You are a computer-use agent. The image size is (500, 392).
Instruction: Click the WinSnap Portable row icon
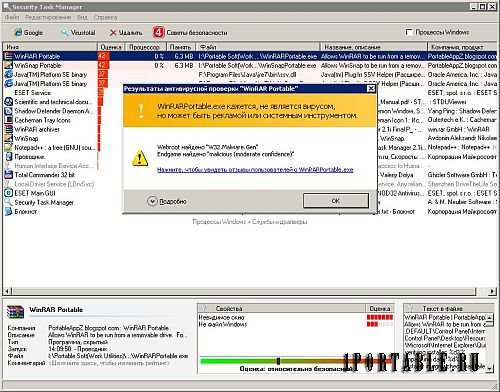pyautogui.click(x=9, y=65)
